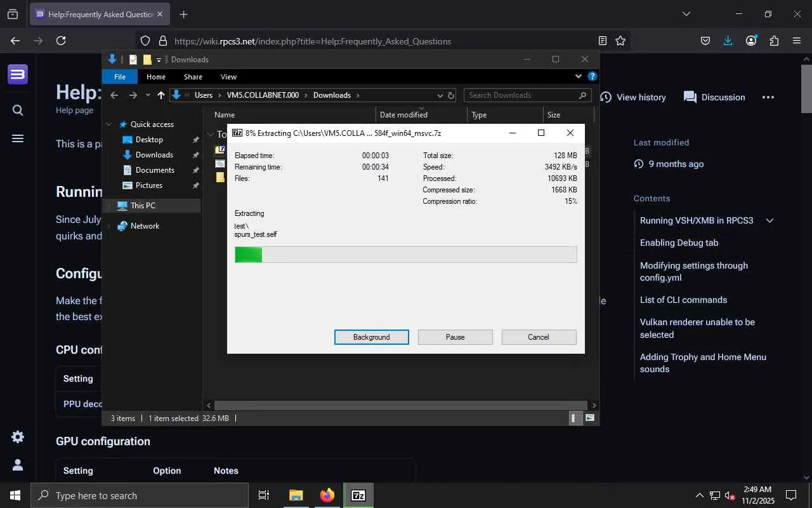812x508 pixels.
Task: Toggle reader view in Firefox address bar
Action: 603,41
